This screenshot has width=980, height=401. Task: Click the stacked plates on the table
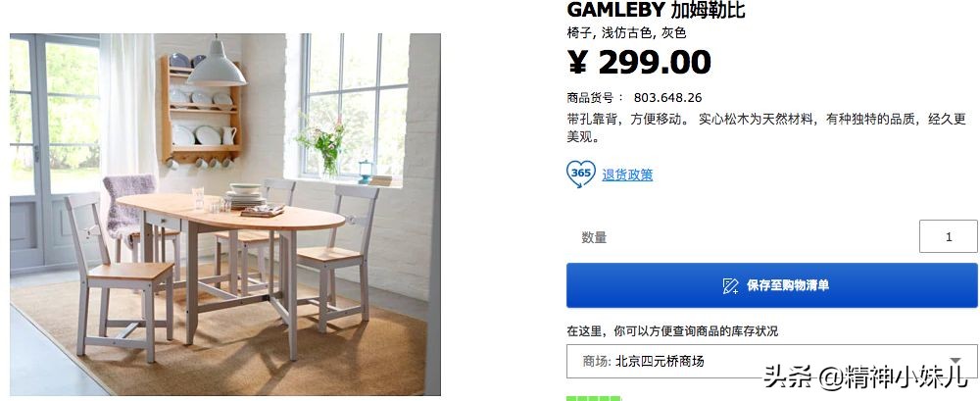(245, 196)
